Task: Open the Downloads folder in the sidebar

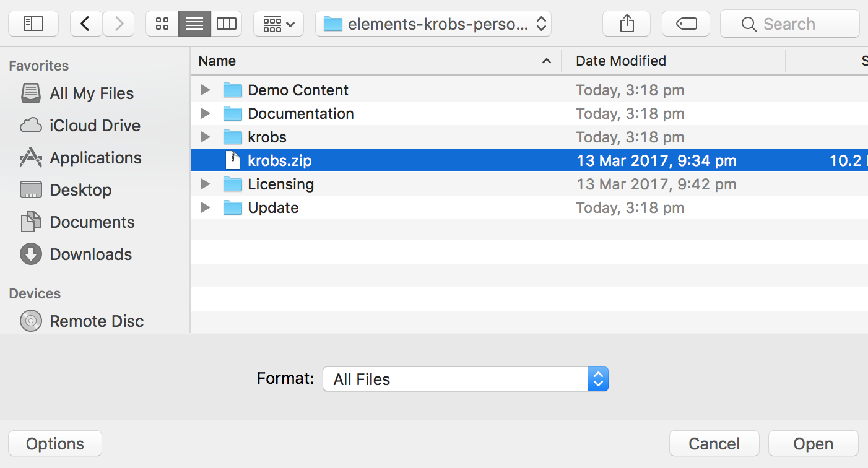Action: coord(90,254)
